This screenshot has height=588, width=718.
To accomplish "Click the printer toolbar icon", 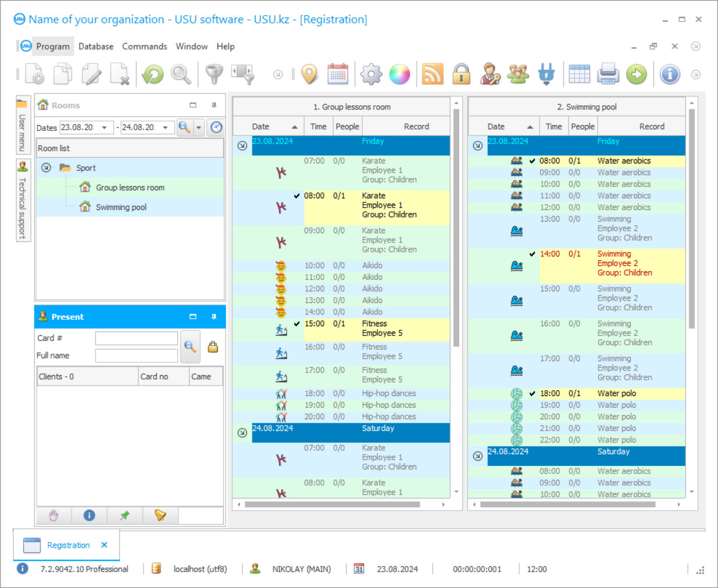I will pyautogui.click(x=608, y=74).
